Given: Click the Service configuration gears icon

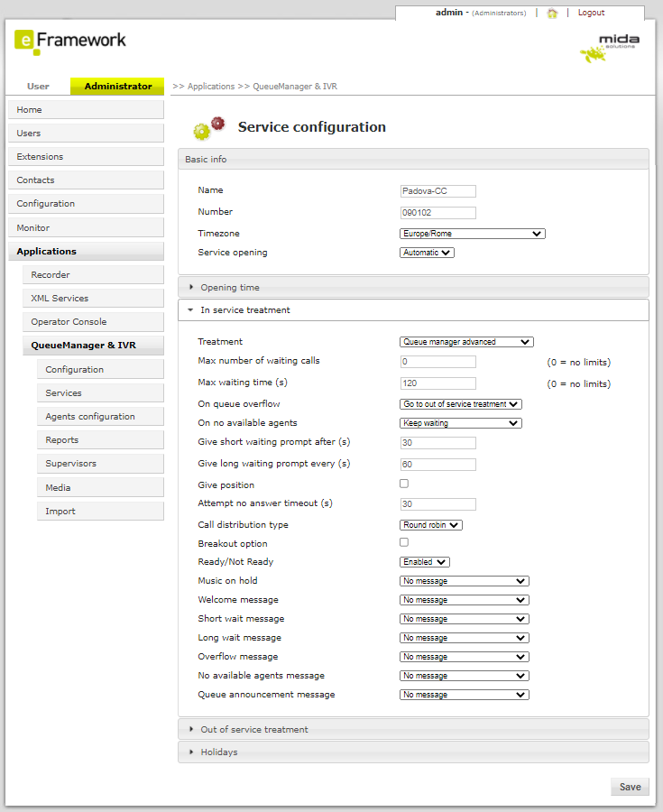Looking at the screenshot, I should pyautogui.click(x=209, y=128).
